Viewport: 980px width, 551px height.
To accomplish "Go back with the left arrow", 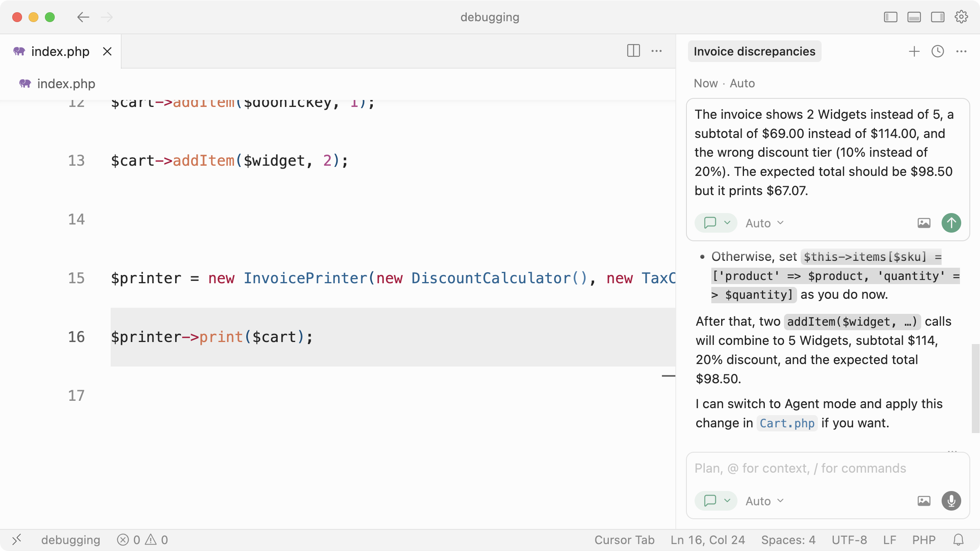I will coord(83,17).
